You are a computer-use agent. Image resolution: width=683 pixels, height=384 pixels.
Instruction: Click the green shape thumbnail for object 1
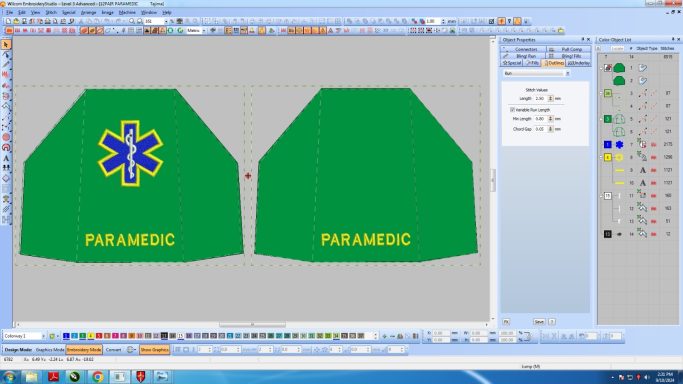pyautogui.click(x=619, y=68)
